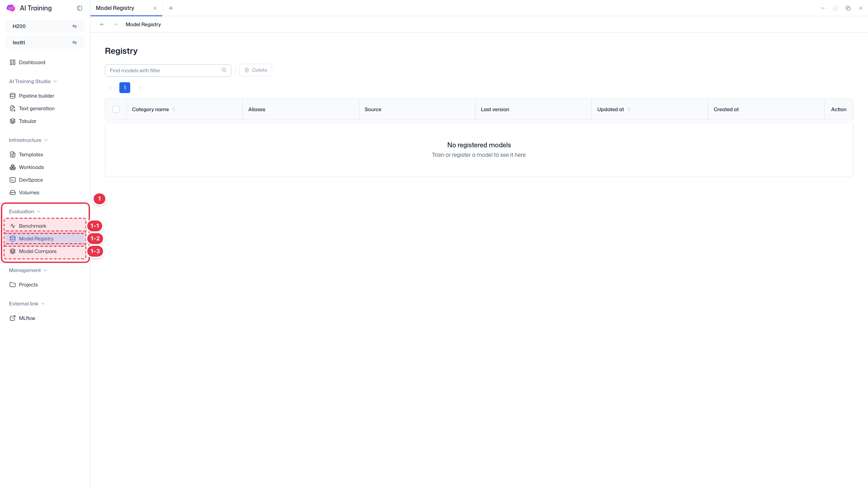The image size is (868, 488).
Task: Click the Delete button
Action: (x=255, y=70)
